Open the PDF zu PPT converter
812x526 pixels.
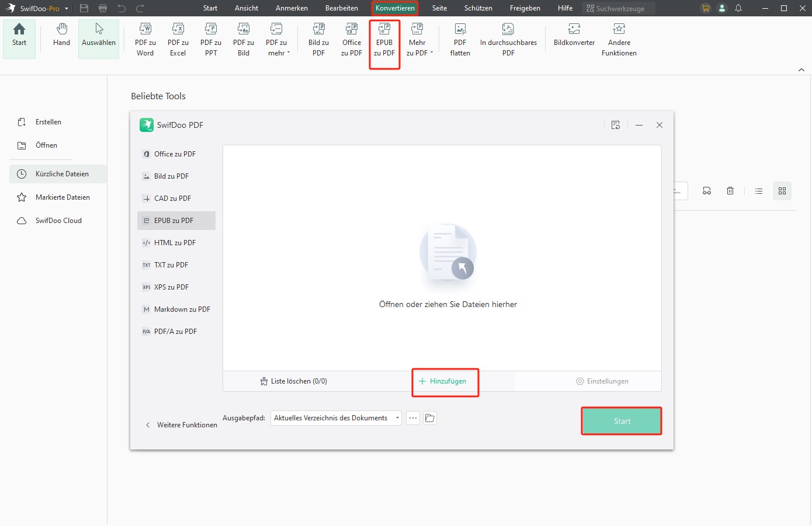point(211,40)
